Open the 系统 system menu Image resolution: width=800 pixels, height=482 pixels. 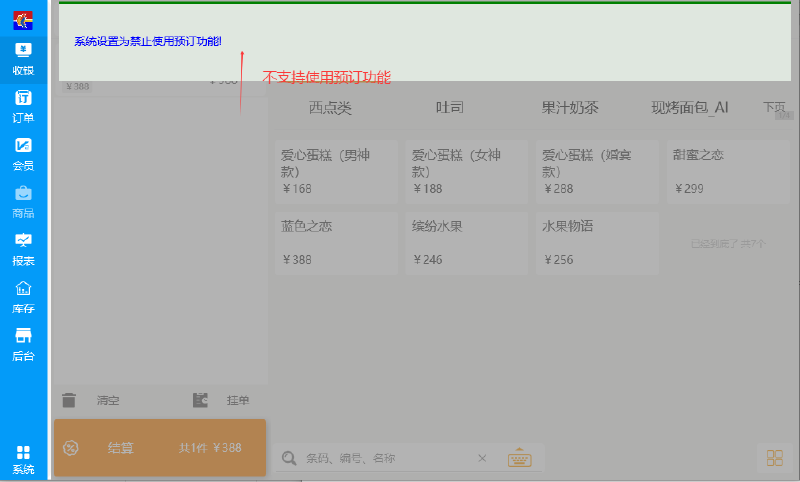pos(23,460)
